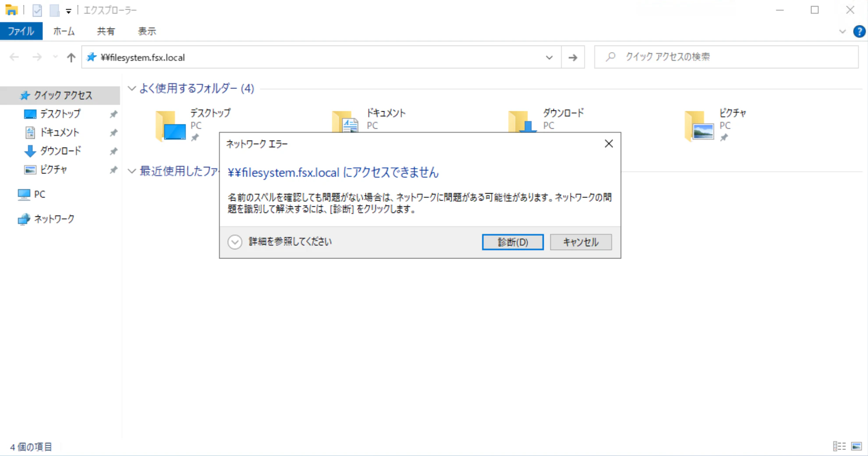The height and width of the screenshot is (456, 868).
Task: Click the クイック アクセスの検索 box
Action: point(726,57)
